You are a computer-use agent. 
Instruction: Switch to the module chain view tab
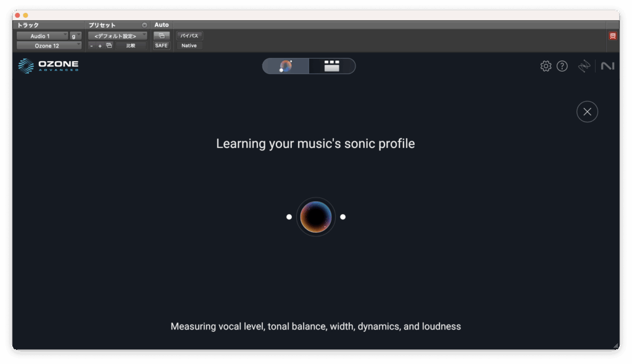point(332,66)
